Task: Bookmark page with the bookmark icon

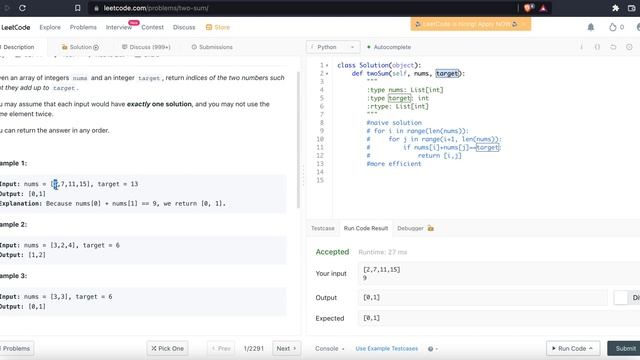Action: tap(78, 8)
